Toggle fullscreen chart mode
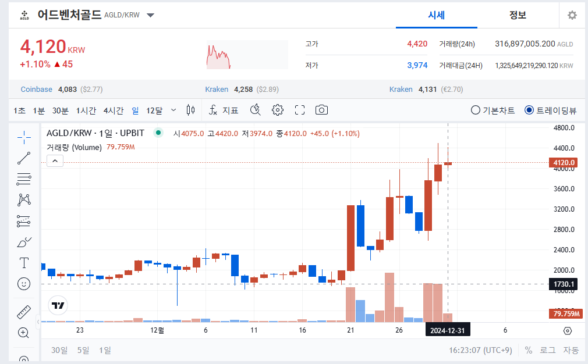 tap(300, 110)
